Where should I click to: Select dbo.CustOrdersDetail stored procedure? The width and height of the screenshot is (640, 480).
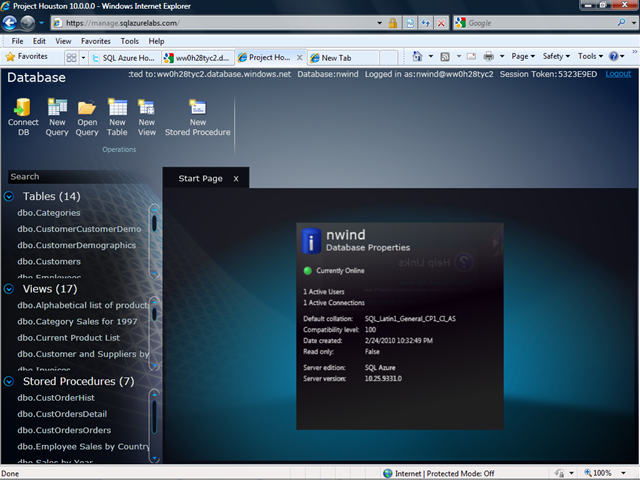(62, 414)
